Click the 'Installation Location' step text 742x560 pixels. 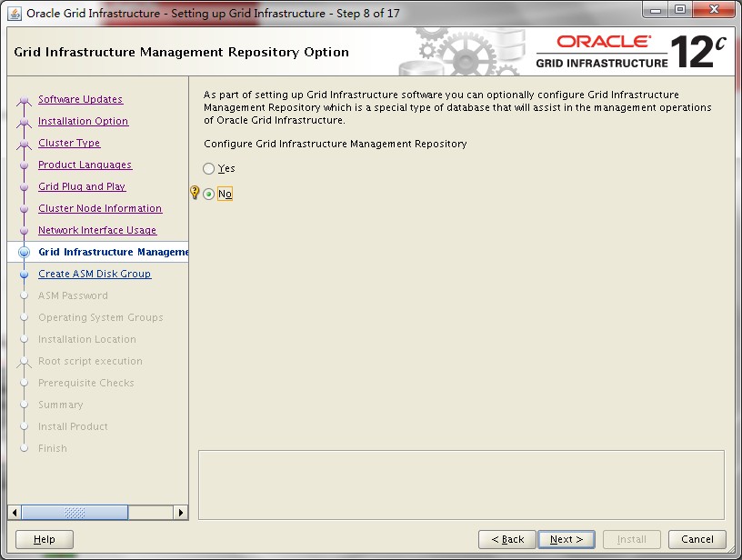[x=87, y=339]
